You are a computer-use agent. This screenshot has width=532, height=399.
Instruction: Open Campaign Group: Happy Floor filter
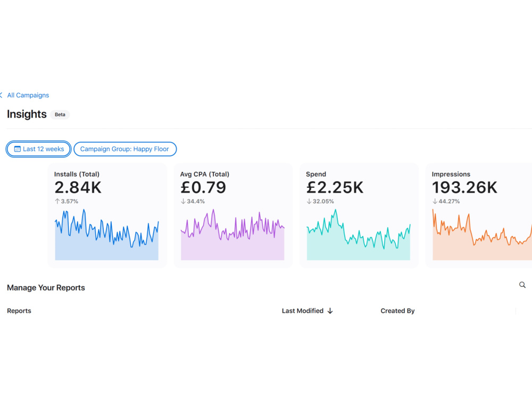(125, 149)
